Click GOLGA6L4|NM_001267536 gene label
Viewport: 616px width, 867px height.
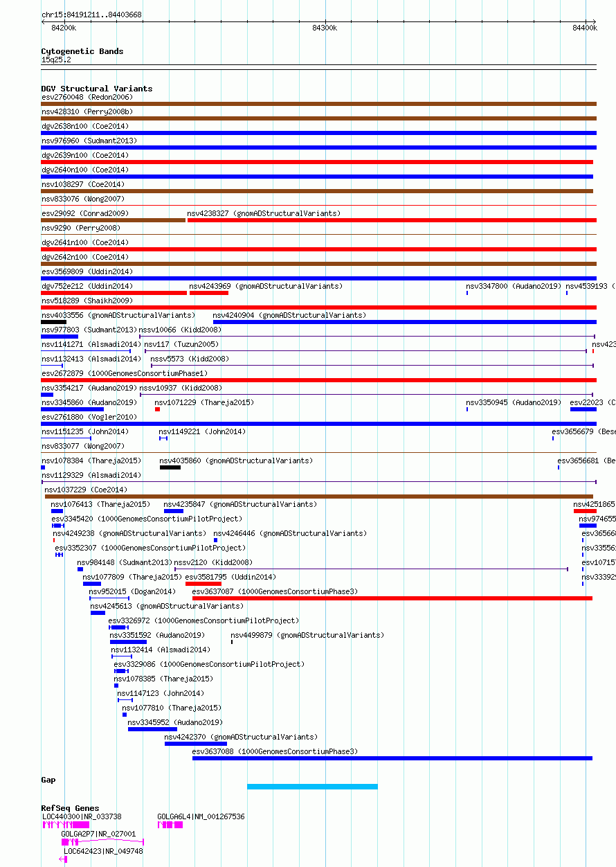point(201,816)
